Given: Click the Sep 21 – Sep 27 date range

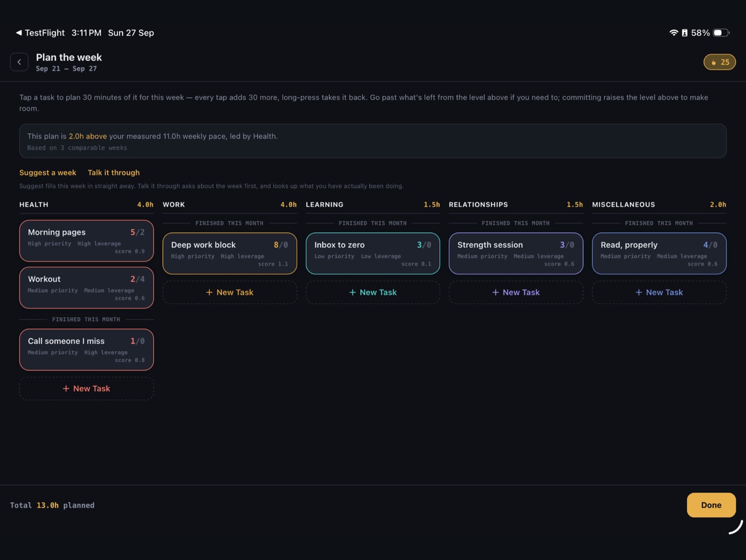Looking at the screenshot, I should [x=67, y=69].
